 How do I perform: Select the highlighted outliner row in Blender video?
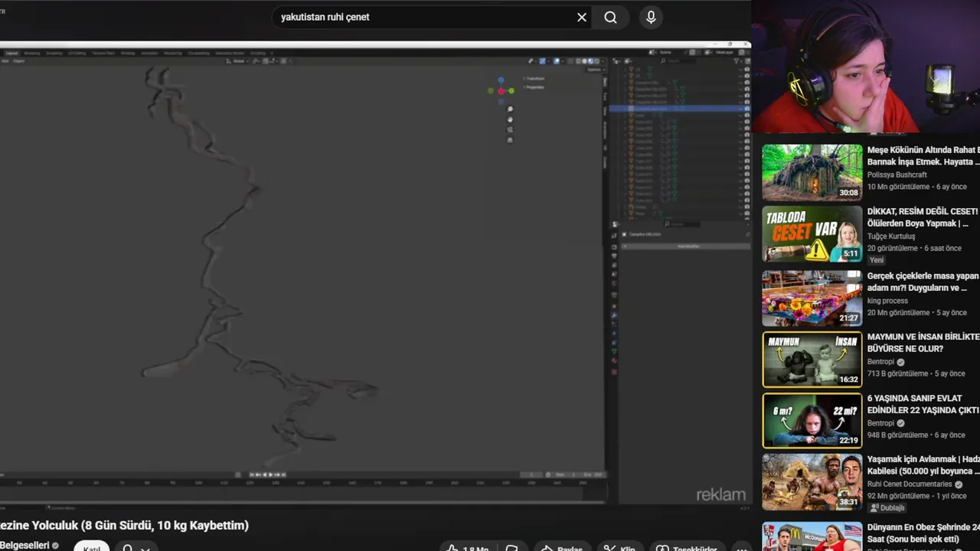click(680, 109)
